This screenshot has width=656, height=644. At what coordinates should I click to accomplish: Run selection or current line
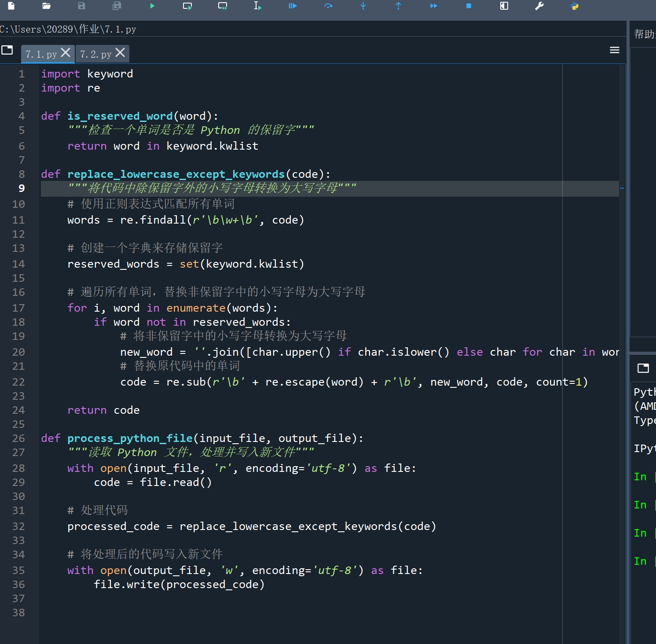click(x=258, y=6)
